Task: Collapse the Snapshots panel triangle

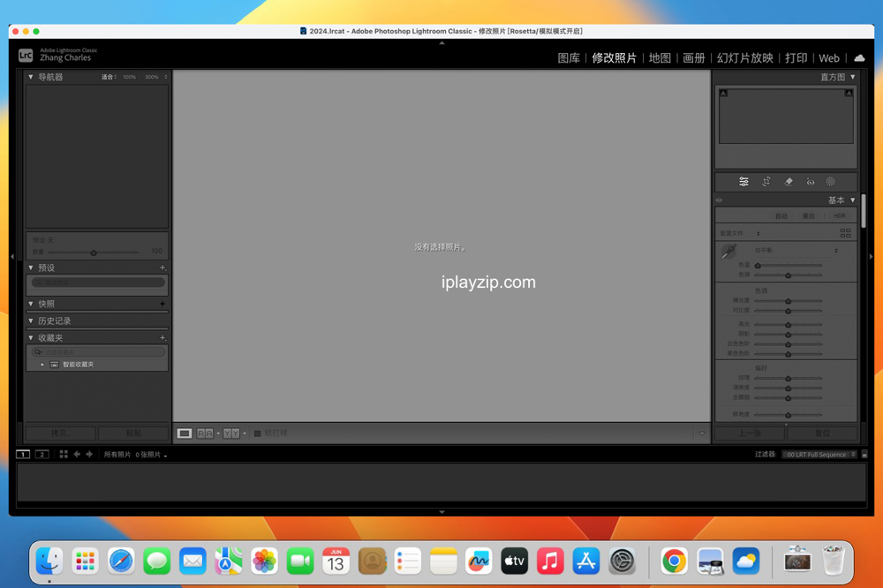Action: pyautogui.click(x=30, y=304)
